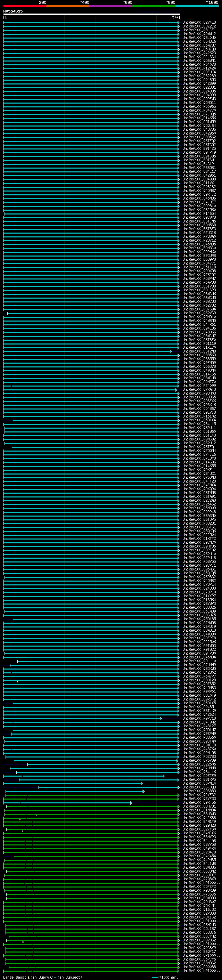The width and height of the screenshot is (222, 980).
Task: Click the purple ~60% identity legend segment
Action: pyautogui.click(x=111, y=6)
